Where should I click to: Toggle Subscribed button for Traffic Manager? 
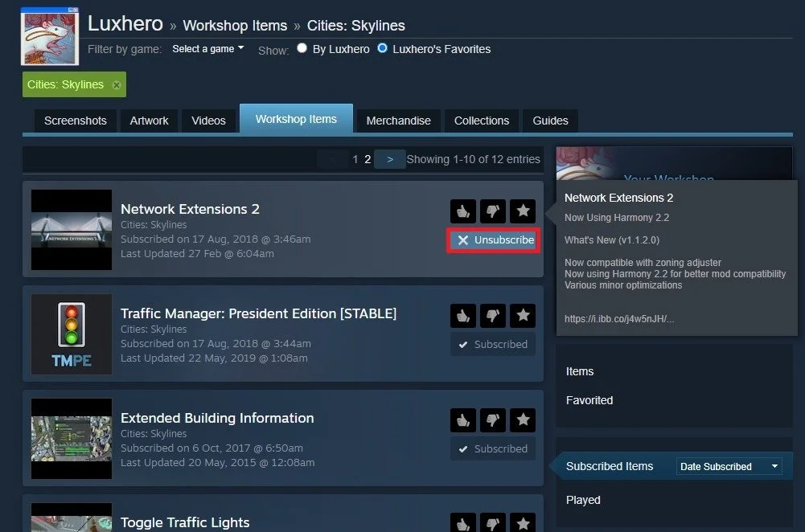pos(493,344)
